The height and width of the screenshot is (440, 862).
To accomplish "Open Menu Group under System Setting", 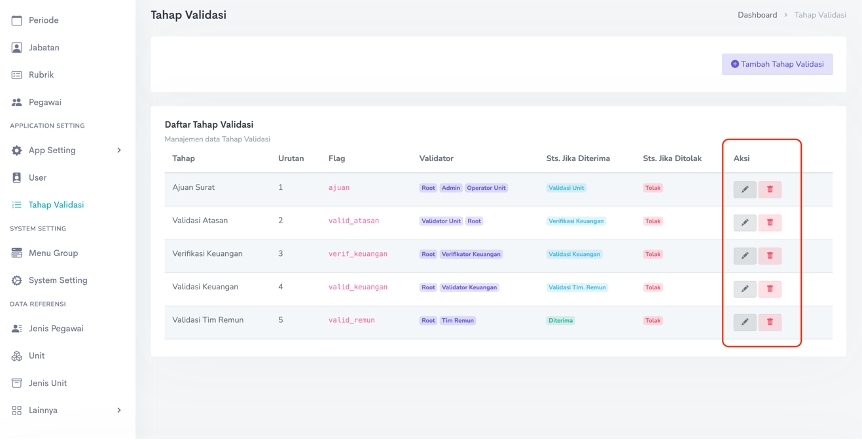I will pos(52,253).
